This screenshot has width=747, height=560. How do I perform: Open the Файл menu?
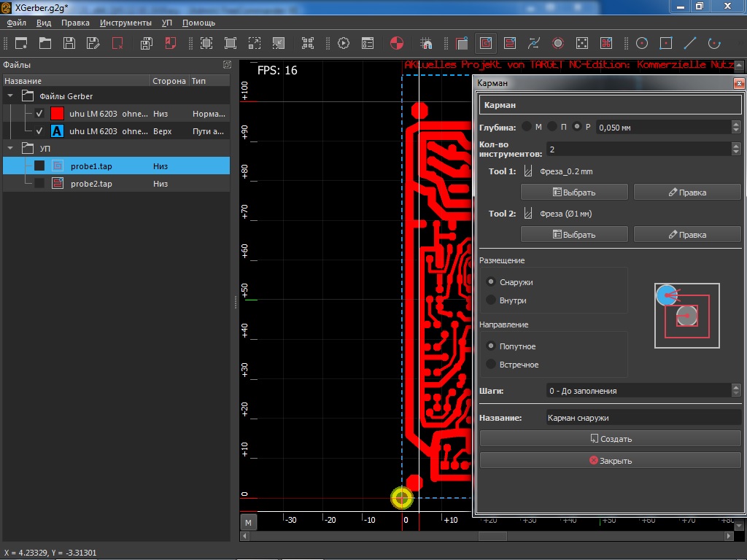[17, 23]
